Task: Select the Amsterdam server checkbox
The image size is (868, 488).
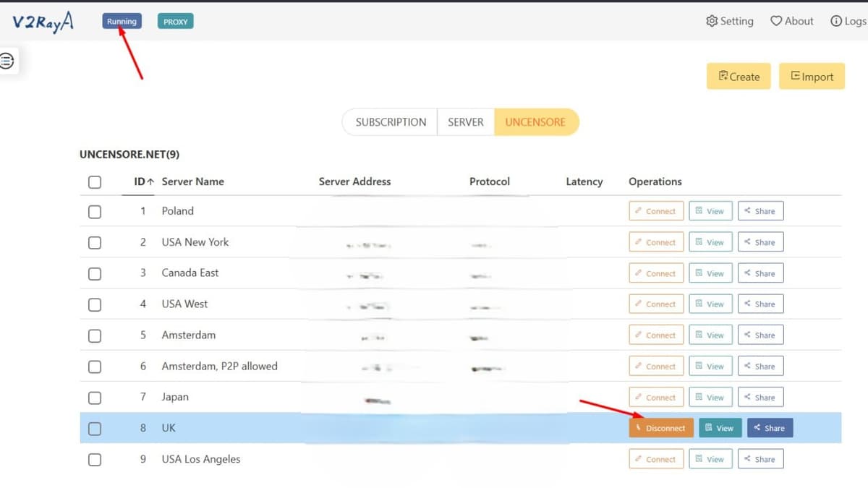Action: click(94, 335)
